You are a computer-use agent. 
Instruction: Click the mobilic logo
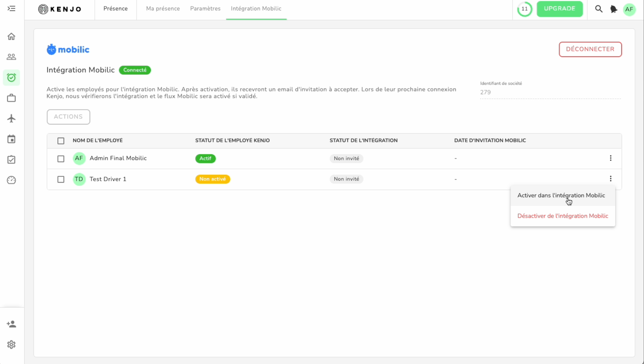(x=68, y=49)
